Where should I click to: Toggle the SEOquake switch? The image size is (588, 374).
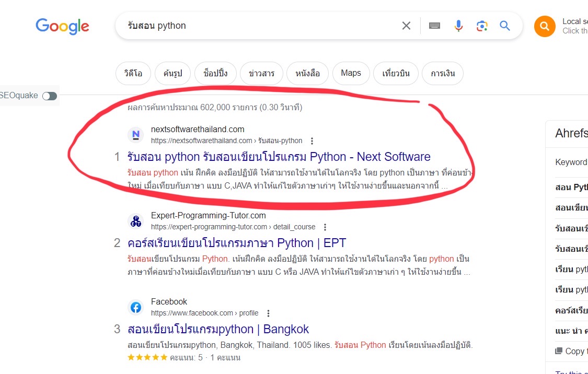pos(50,96)
